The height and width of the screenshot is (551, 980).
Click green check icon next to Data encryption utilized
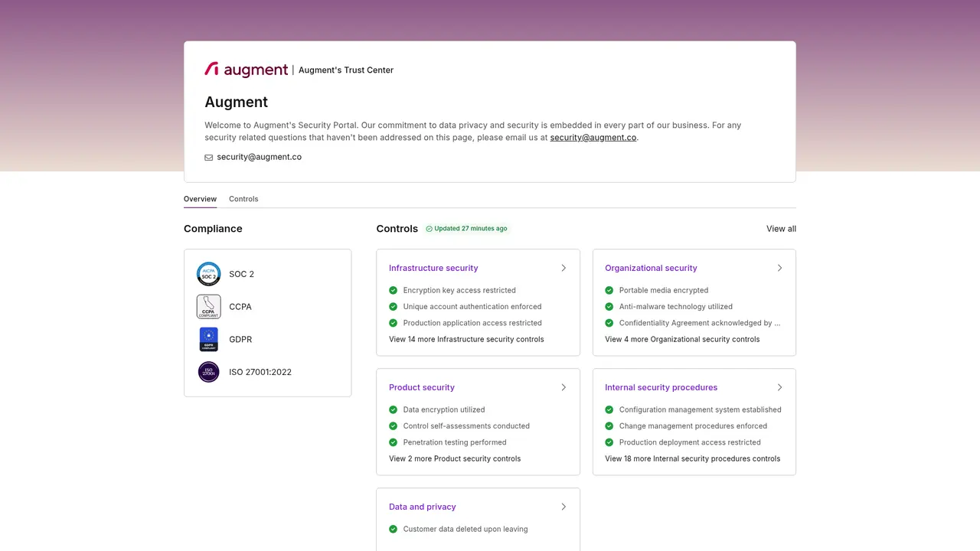394,409
